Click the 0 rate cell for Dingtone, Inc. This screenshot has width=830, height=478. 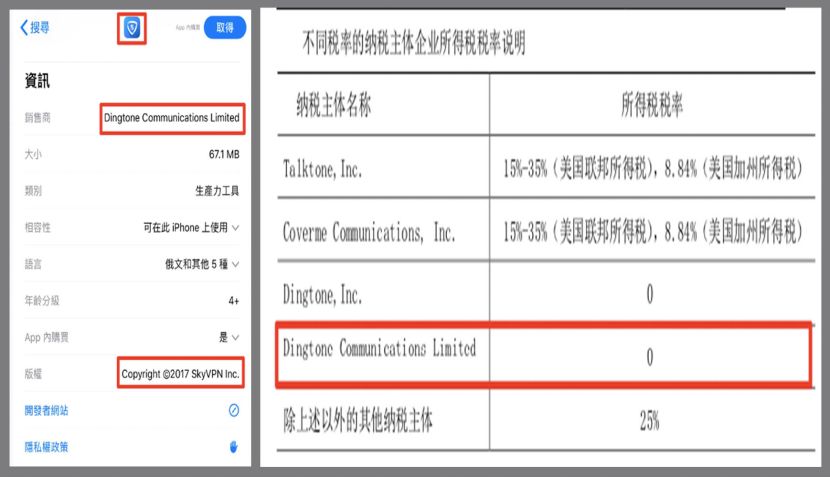click(x=650, y=294)
